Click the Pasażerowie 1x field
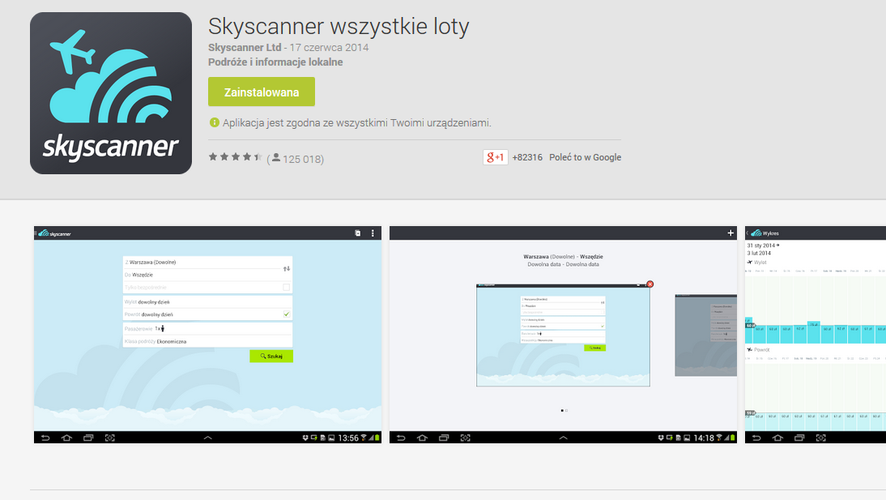Image resolution: width=886 pixels, height=500 pixels. (x=207, y=328)
